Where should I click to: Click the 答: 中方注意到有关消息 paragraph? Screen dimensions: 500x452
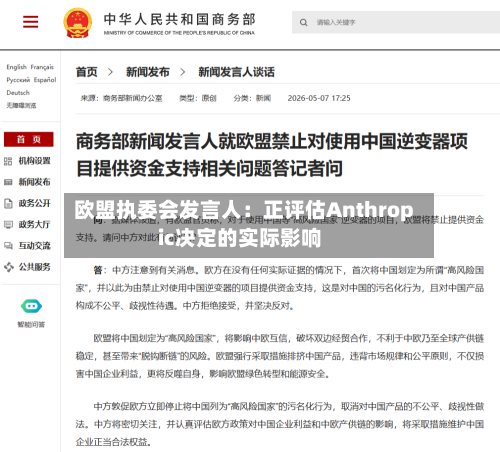point(280,288)
